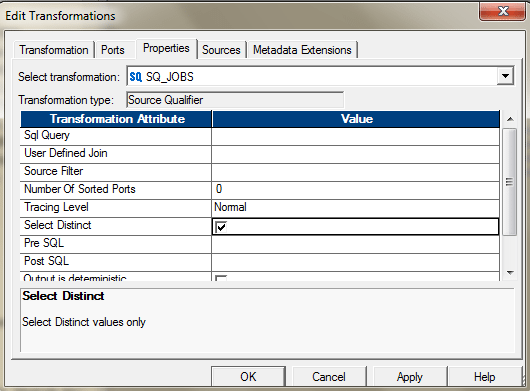Click the scrollbar up arrow
The image size is (530, 391).
pos(510,119)
